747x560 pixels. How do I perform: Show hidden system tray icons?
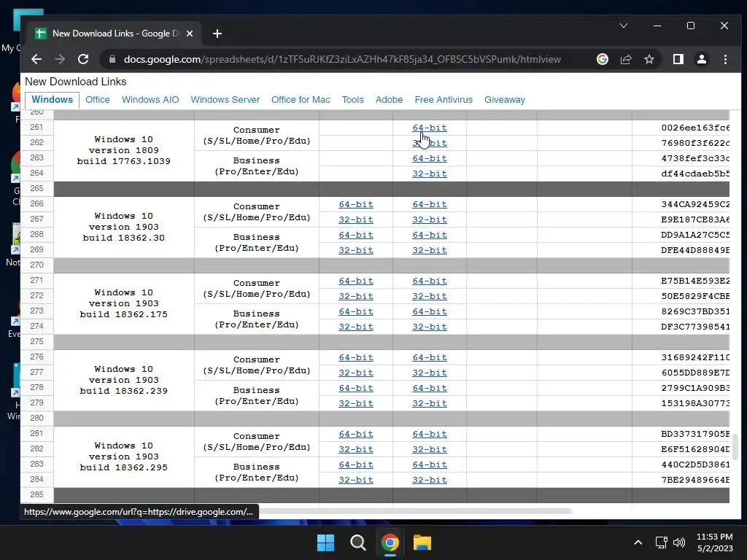tap(638, 542)
